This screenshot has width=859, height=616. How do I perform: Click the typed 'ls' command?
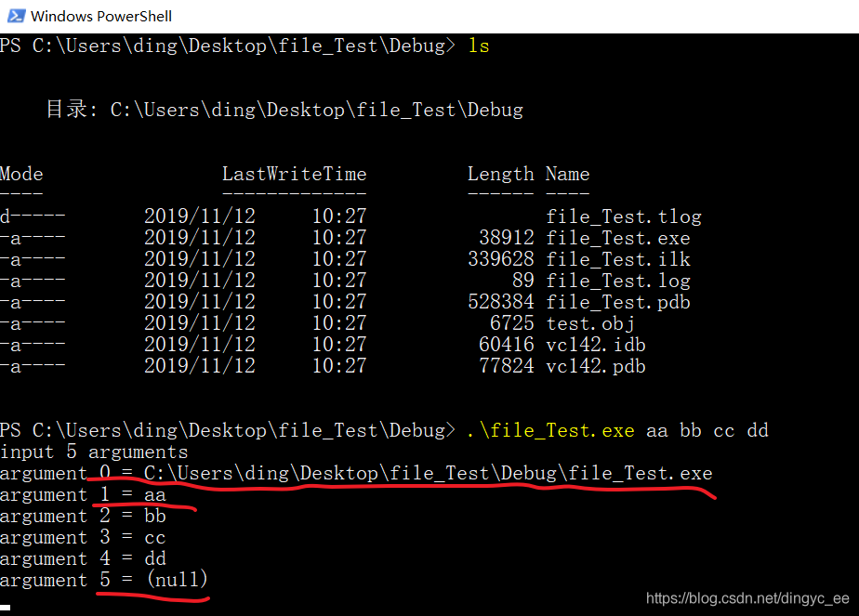479,46
